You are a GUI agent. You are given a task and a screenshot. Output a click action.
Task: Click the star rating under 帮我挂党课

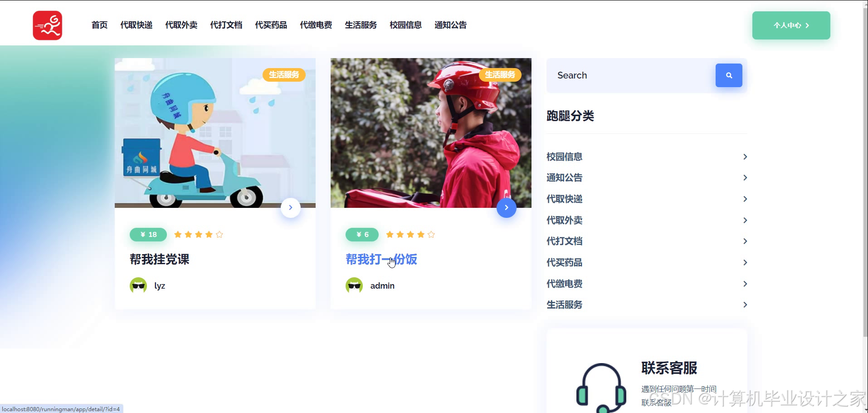pos(199,235)
